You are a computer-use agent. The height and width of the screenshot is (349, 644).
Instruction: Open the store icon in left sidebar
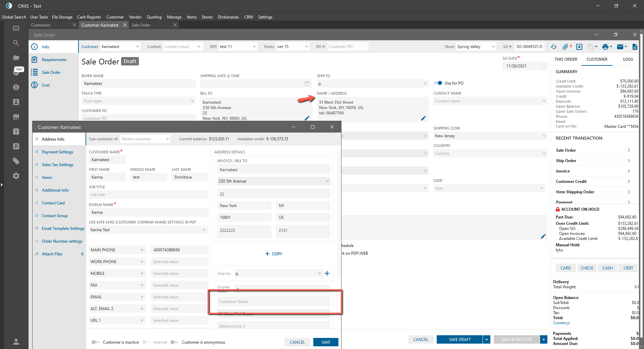pos(16,117)
